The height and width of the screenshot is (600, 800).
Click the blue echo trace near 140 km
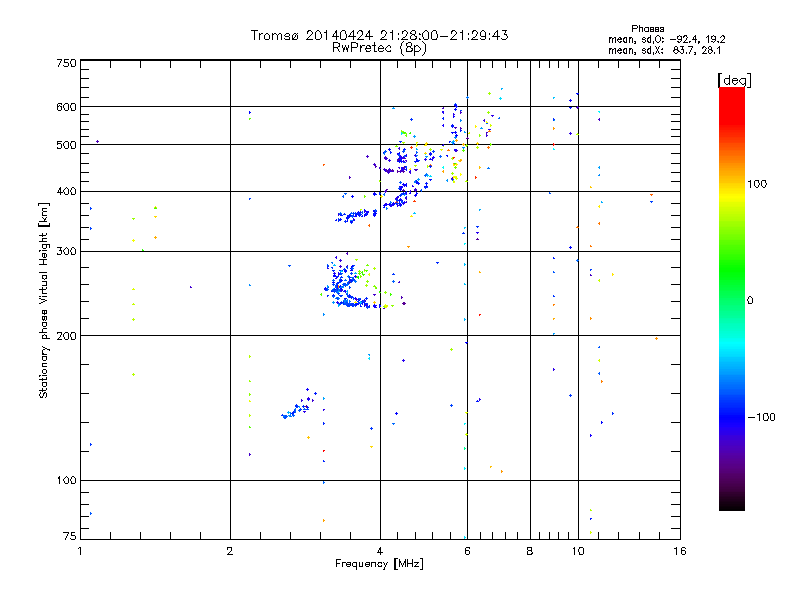point(301,405)
